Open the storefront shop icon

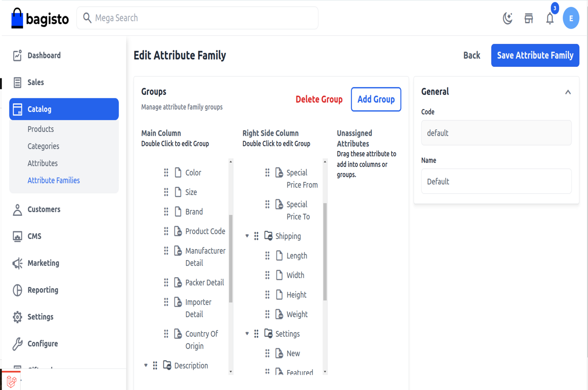pos(529,18)
